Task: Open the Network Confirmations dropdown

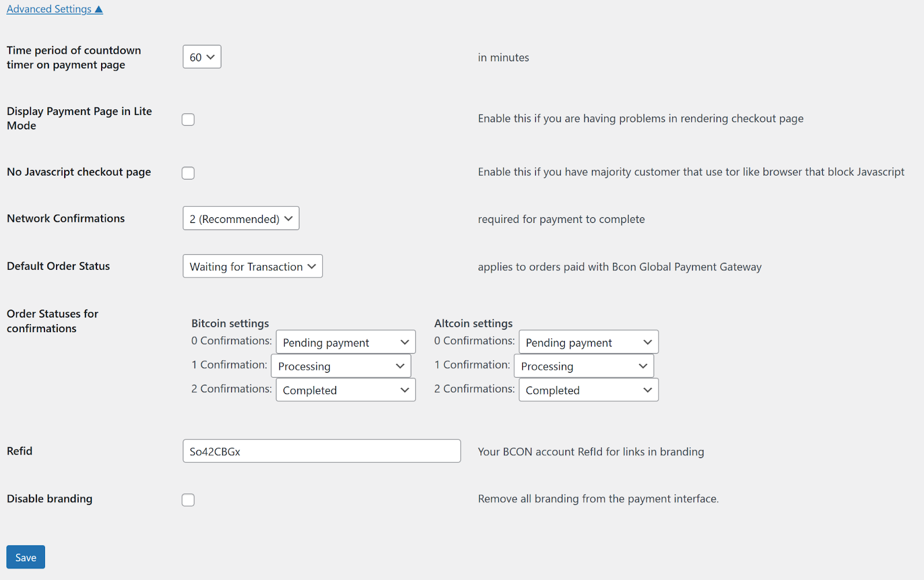Action: click(241, 219)
